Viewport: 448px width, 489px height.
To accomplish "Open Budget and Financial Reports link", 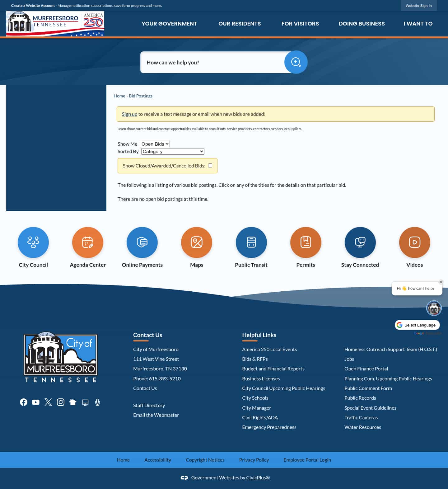I will [273, 369].
